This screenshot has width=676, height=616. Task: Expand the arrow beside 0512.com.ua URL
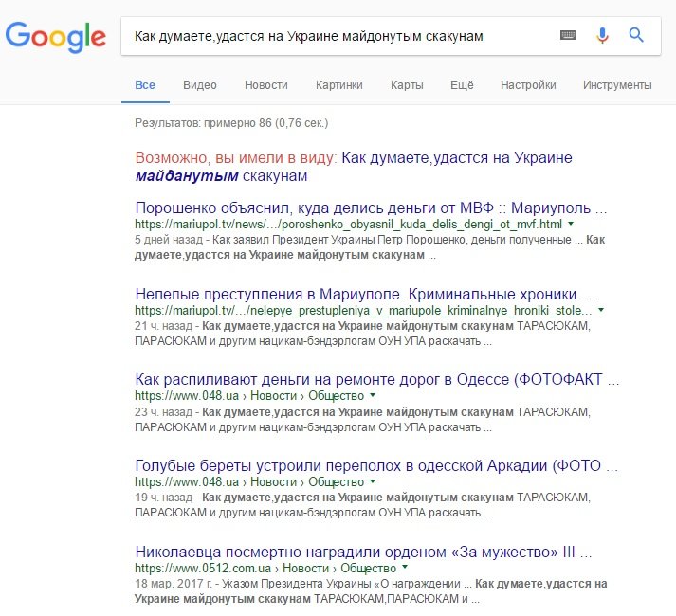click(405, 568)
